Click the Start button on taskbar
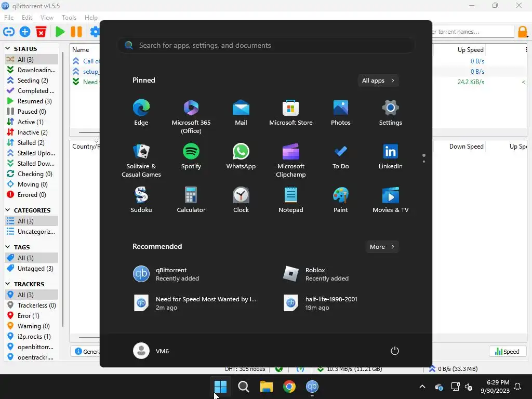Image resolution: width=532 pixels, height=399 pixels. click(x=220, y=386)
